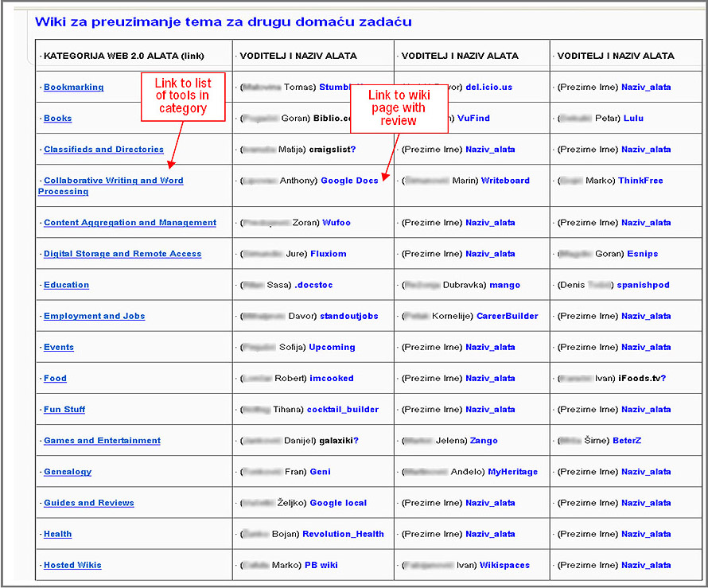
Task: Open the imcooked review link
Action: point(332,379)
